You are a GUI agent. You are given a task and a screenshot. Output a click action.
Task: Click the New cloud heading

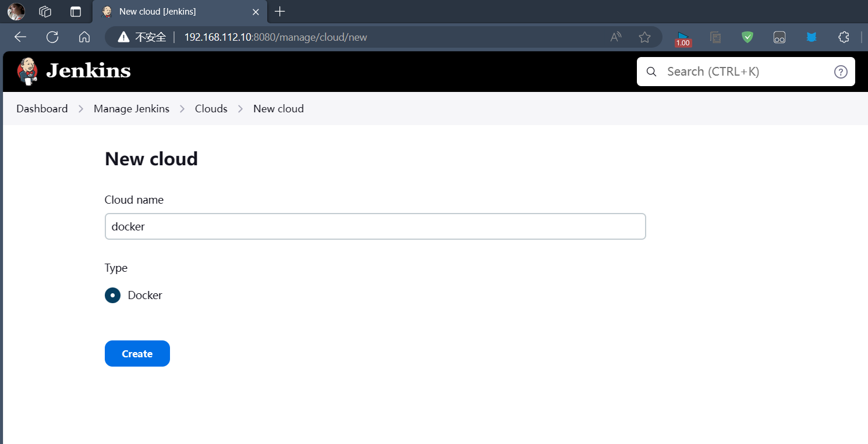pos(151,159)
